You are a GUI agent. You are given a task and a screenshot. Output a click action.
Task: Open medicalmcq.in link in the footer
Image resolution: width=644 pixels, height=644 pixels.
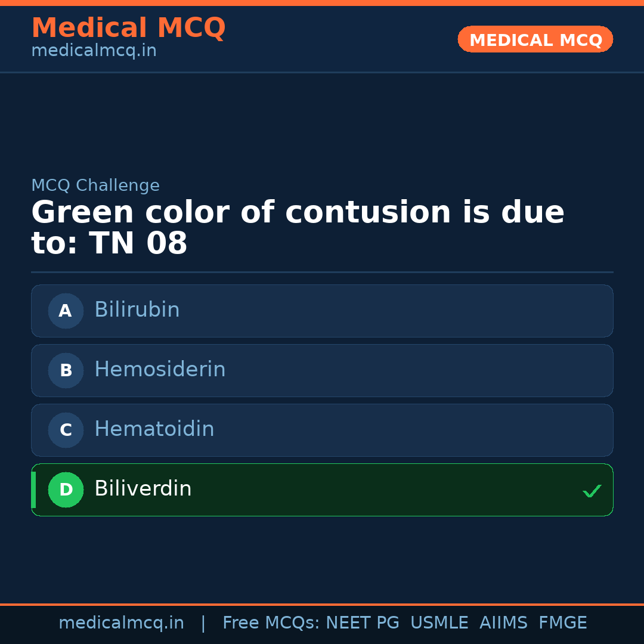point(121,623)
